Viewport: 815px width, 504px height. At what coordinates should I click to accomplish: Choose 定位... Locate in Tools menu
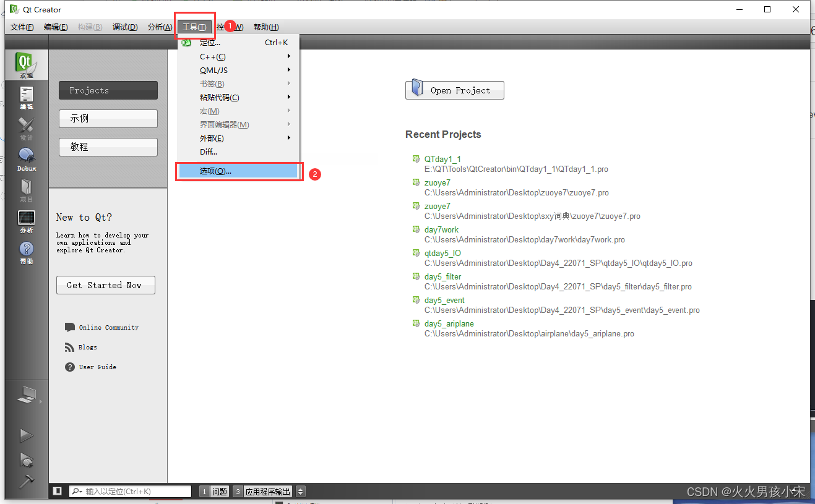[x=239, y=43]
